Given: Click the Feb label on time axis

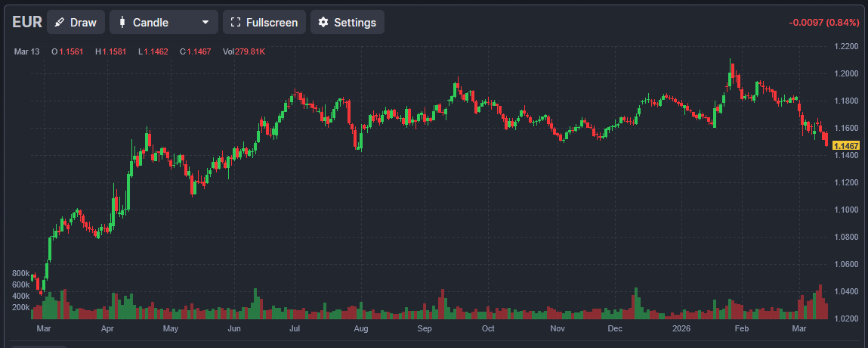Looking at the screenshot, I should 741,328.
